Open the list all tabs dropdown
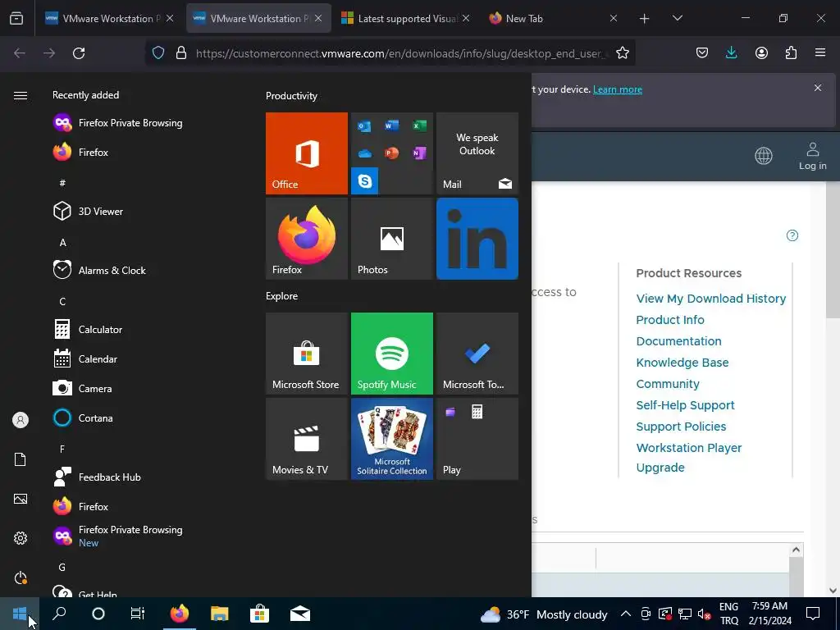The image size is (840, 630). 678,18
